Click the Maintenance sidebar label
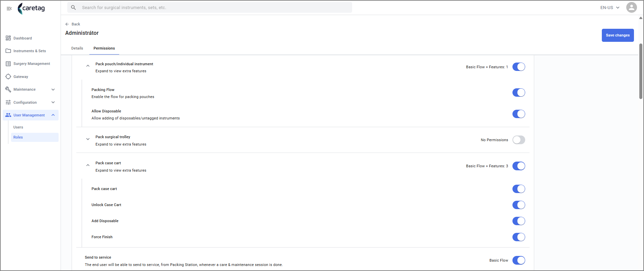Screen dimensions: 644x271 click(24, 89)
